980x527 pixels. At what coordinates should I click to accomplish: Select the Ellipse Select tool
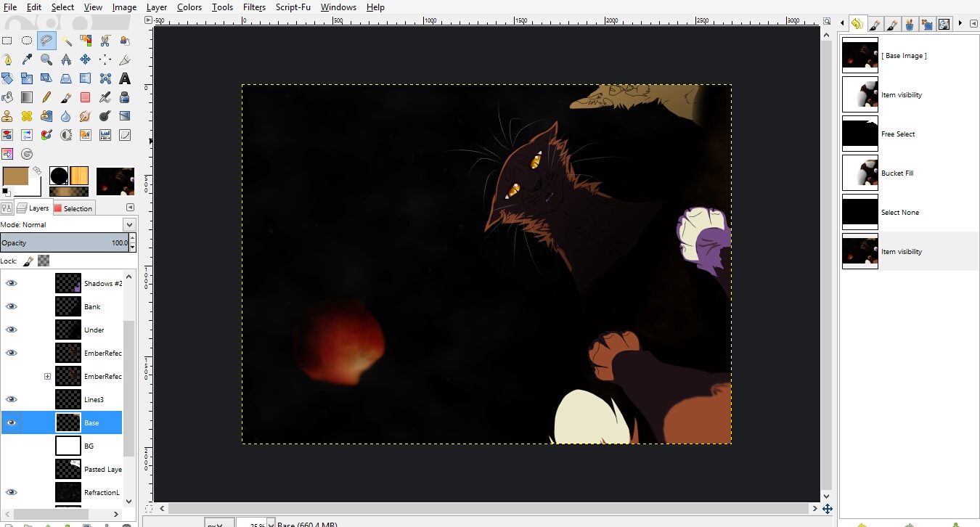(x=27, y=41)
